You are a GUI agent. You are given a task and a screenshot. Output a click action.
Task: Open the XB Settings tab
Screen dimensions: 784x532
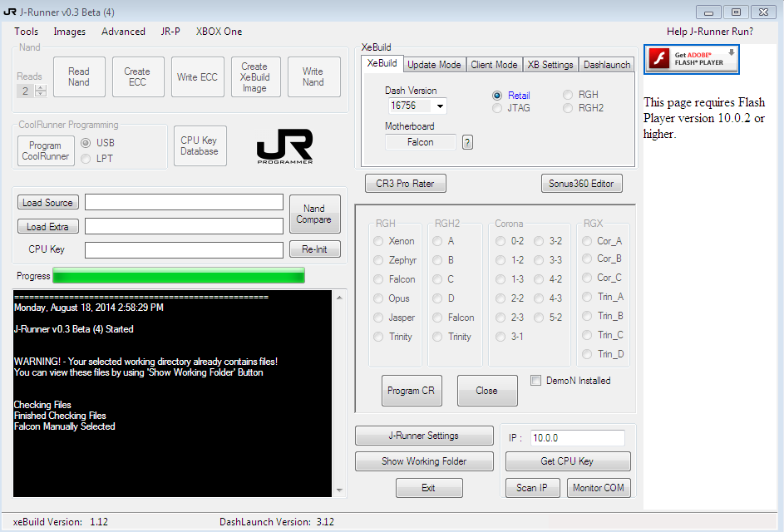tap(550, 65)
